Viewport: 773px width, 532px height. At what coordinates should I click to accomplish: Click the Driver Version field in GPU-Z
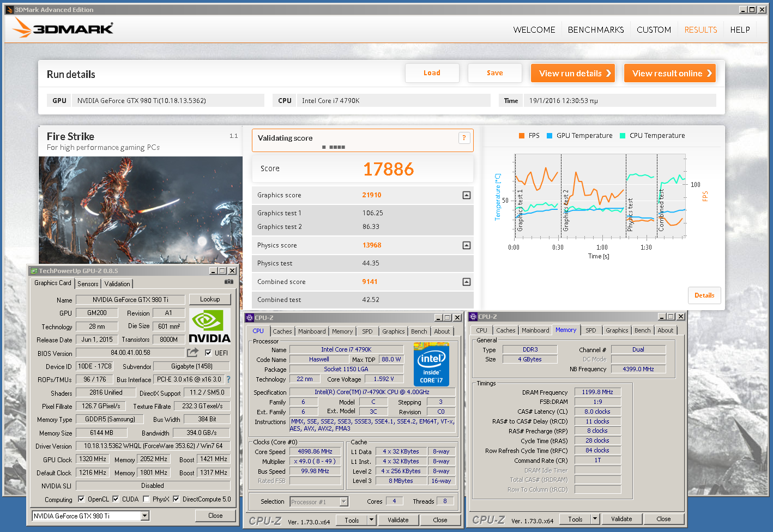[153, 446]
